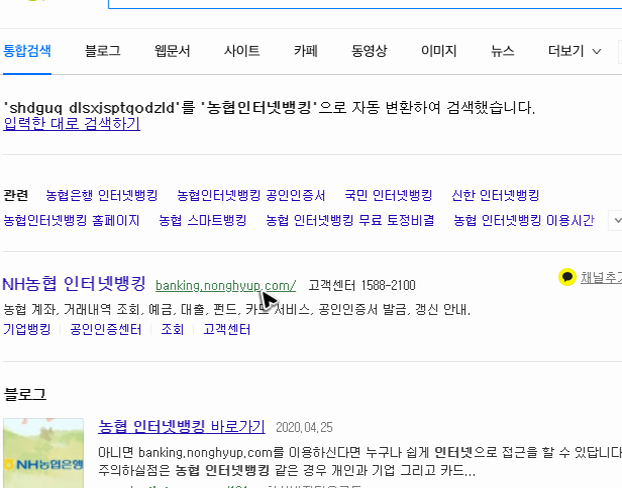This screenshot has height=488, width=622.
Task: Click related search 농협 스마트뱅킹
Action: (203, 220)
